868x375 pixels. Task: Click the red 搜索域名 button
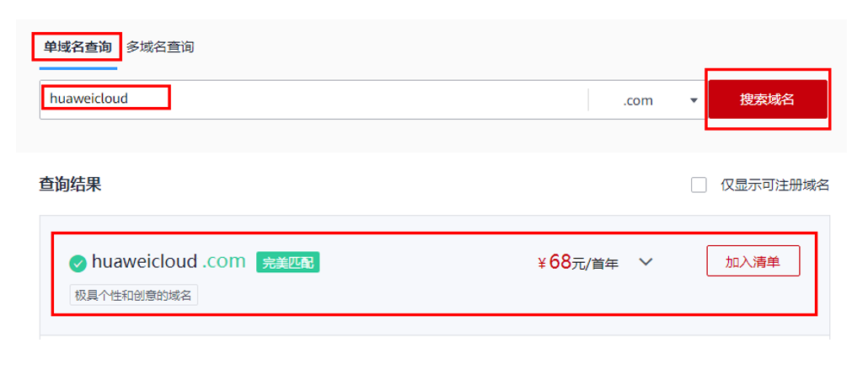(768, 99)
